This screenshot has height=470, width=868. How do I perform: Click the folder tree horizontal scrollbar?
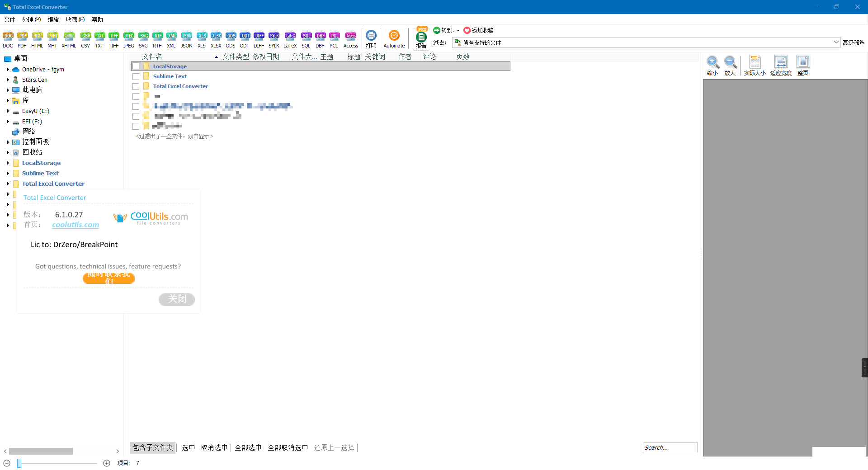(x=41, y=451)
